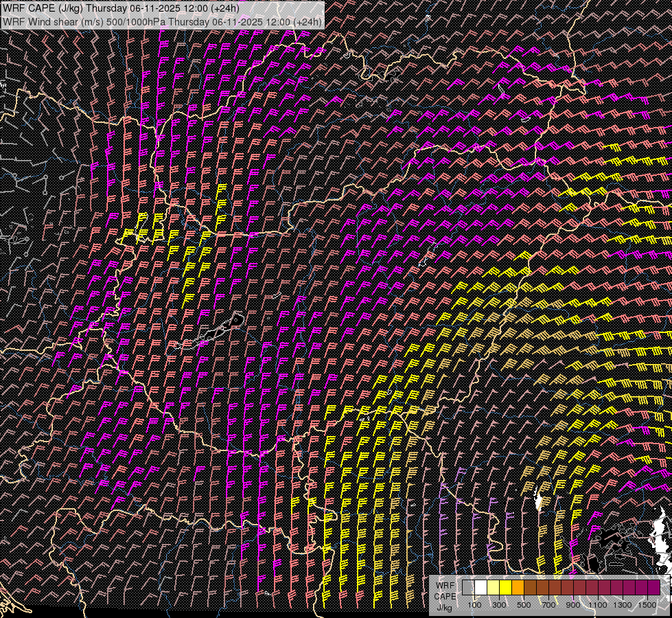
Task: Click the small white patch above the legend
Action: (540, 501)
